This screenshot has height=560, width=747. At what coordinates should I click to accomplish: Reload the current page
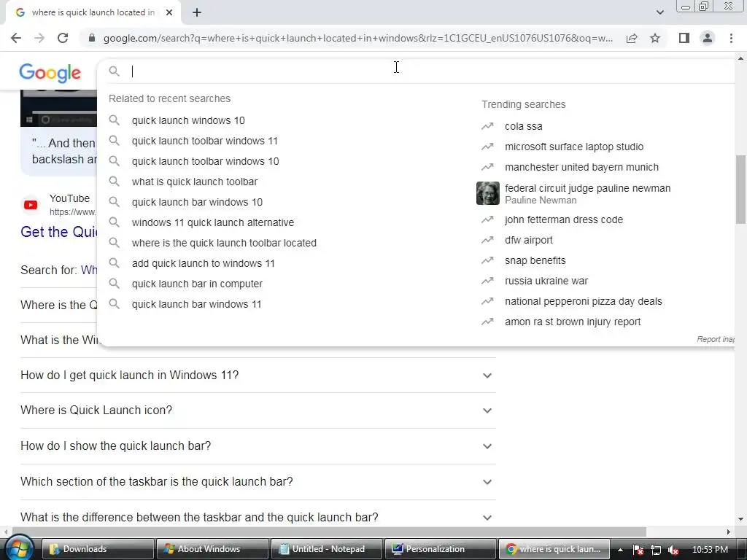[63, 38]
